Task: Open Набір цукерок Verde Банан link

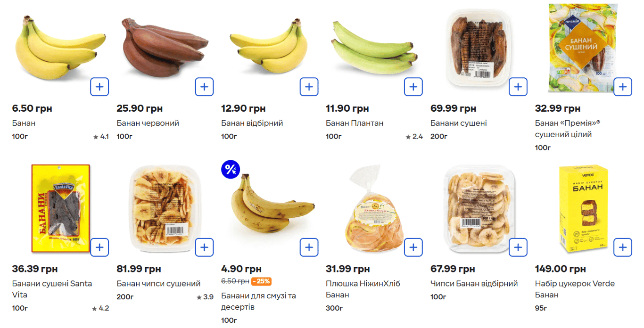Action: click(x=581, y=289)
